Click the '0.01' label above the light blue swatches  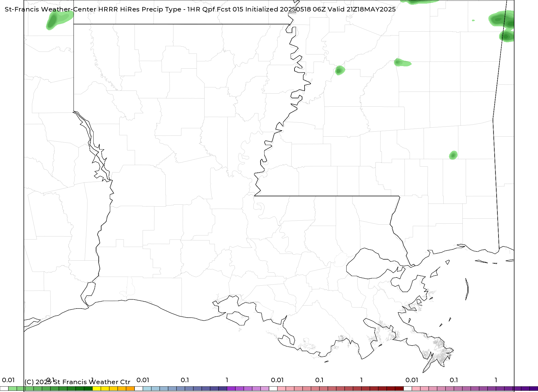(x=143, y=380)
